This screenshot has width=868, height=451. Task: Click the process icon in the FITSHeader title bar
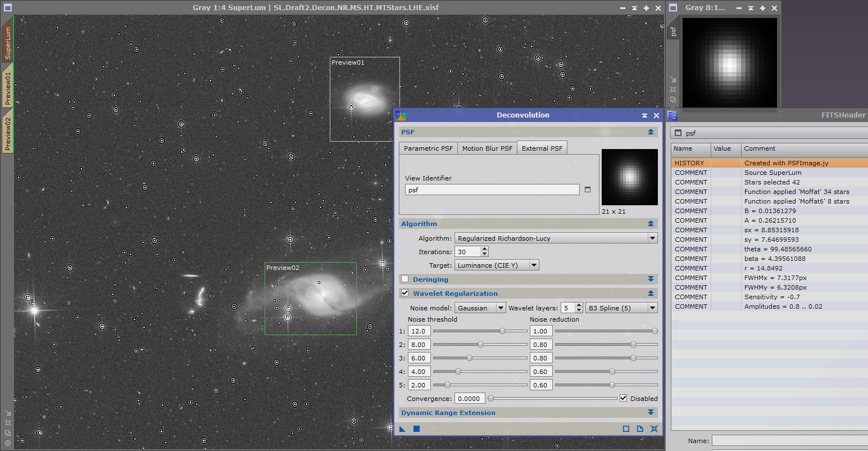[x=672, y=115]
